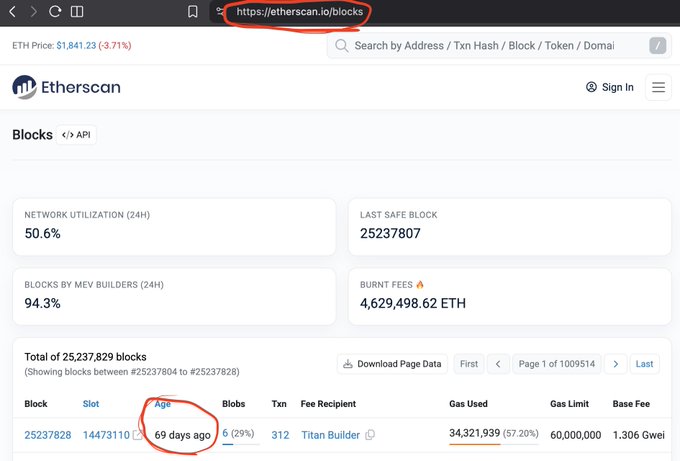Screen dimensions: 680x461
Task: Jump to the Last page
Action: click(x=644, y=364)
